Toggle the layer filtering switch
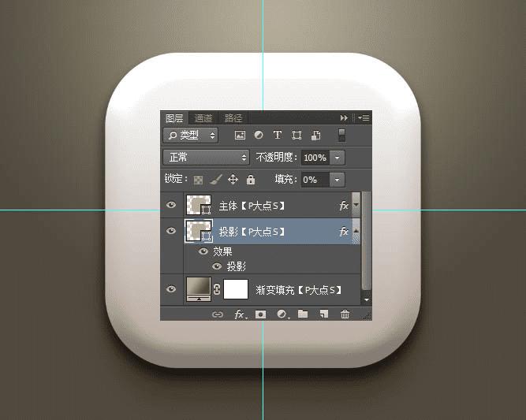 [341, 135]
